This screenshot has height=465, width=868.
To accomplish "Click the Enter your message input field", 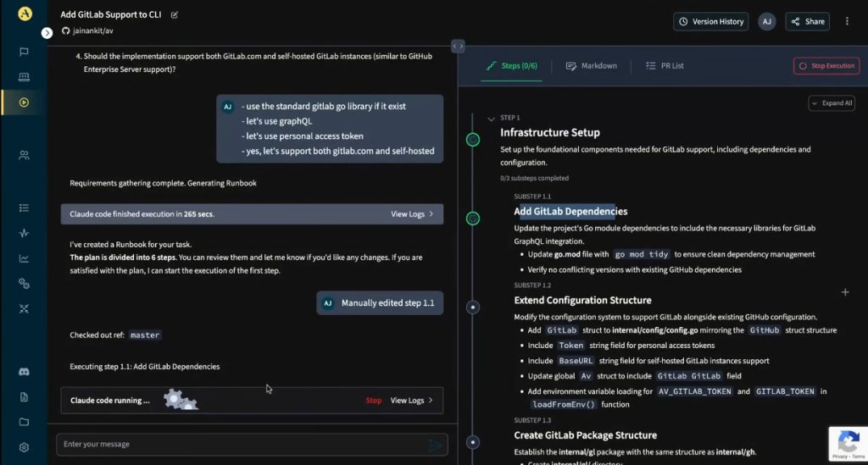I will (x=242, y=445).
